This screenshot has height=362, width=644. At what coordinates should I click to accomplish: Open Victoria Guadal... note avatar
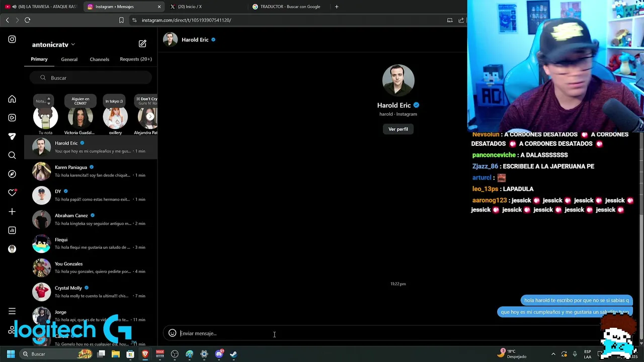click(80, 117)
